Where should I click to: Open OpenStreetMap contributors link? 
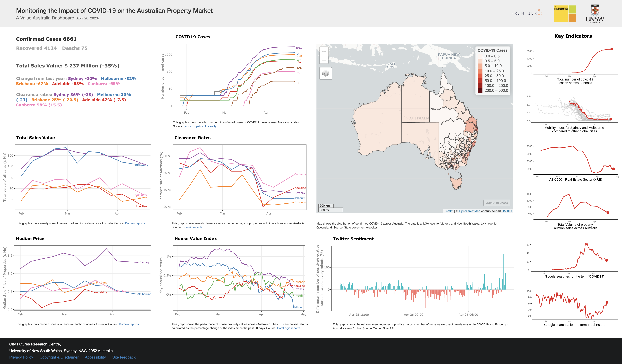click(x=469, y=211)
